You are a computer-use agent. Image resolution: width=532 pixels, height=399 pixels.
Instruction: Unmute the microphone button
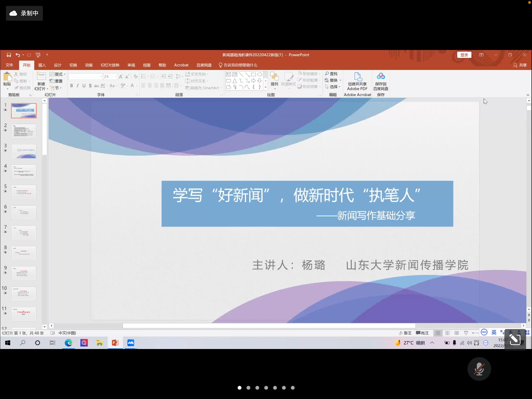click(x=479, y=369)
